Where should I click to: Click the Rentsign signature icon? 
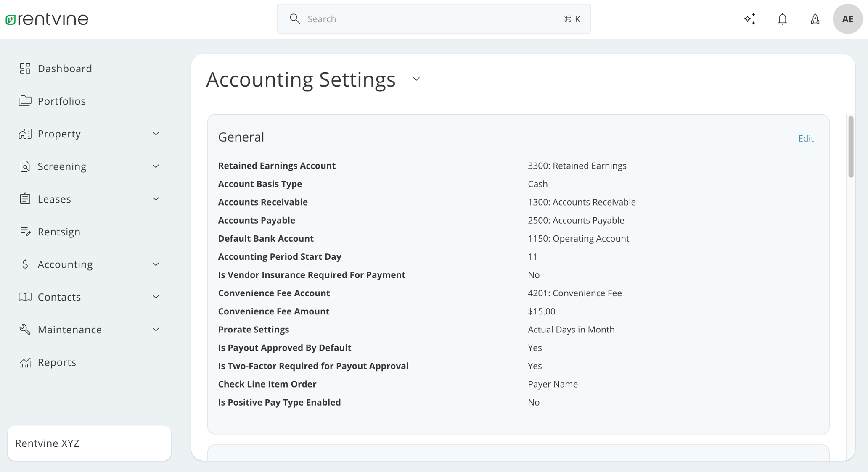(25, 231)
